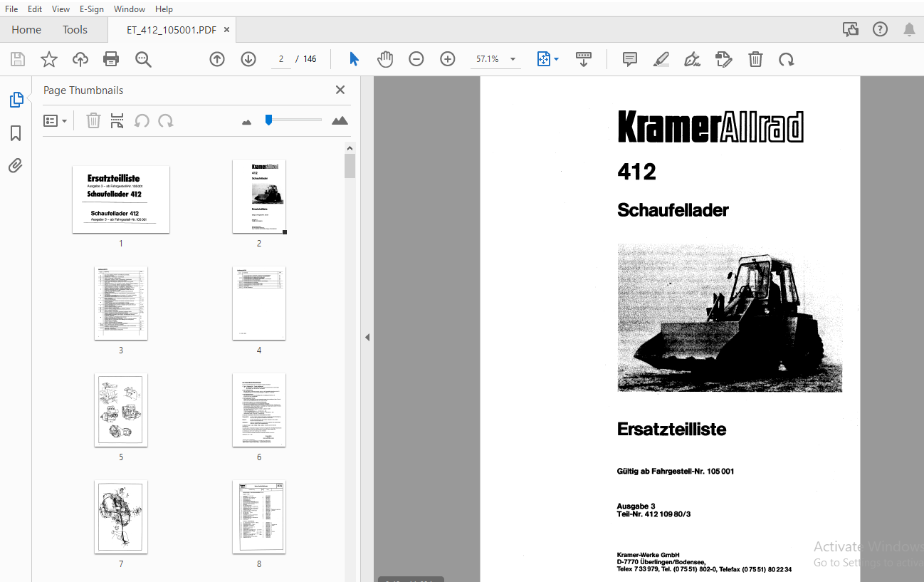The height and width of the screenshot is (582, 924).
Task: Zoom in using the plus circle
Action: point(448,59)
